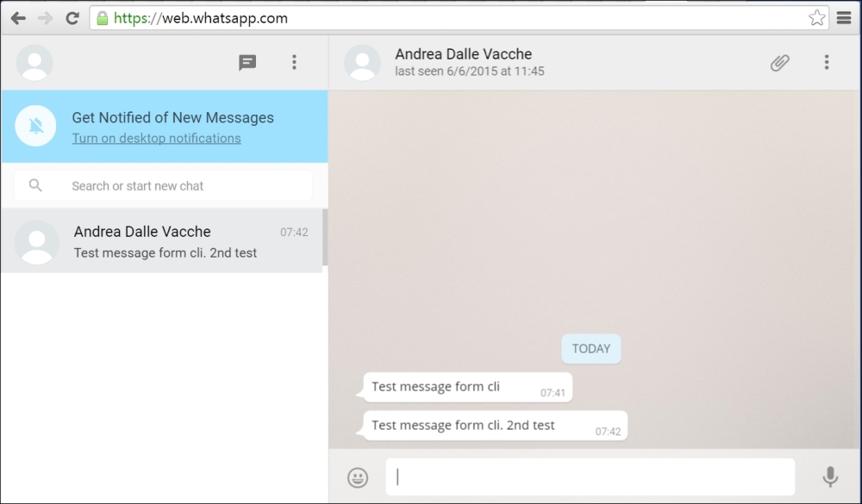The width and height of the screenshot is (862, 504).
Task: Open the conversation three-dot menu
Action: [x=827, y=62]
